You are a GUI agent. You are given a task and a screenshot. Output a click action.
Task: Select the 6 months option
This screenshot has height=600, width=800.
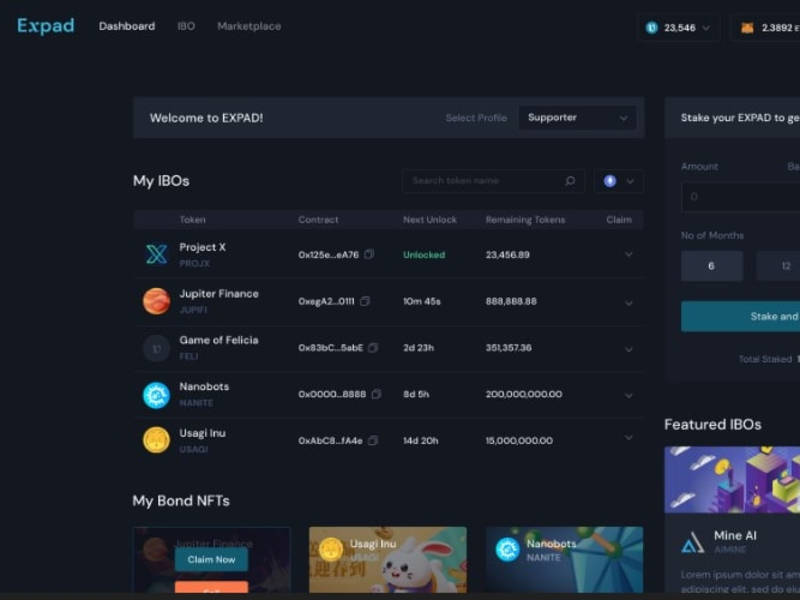click(x=711, y=266)
